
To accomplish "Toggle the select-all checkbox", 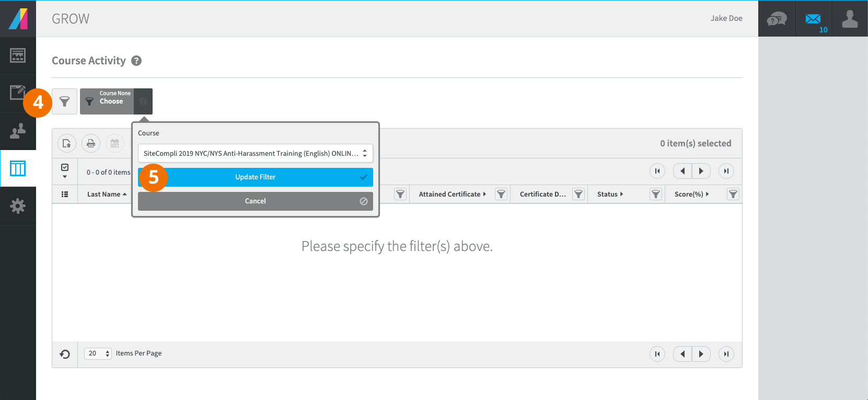I will tap(65, 167).
